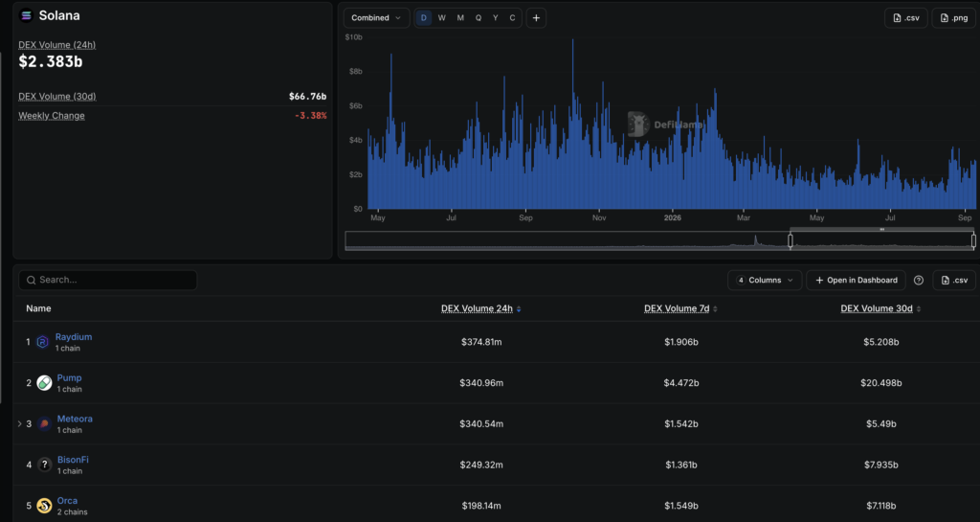Download the chart as .png

tap(954, 18)
